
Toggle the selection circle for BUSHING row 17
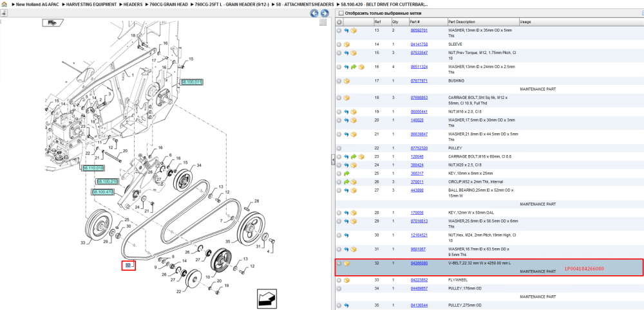(x=339, y=81)
